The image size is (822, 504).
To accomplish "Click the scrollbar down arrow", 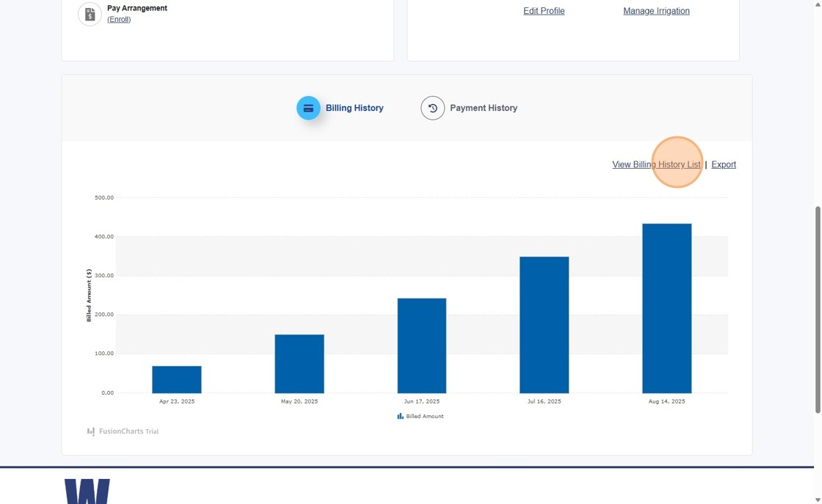I will click(818, 500).
